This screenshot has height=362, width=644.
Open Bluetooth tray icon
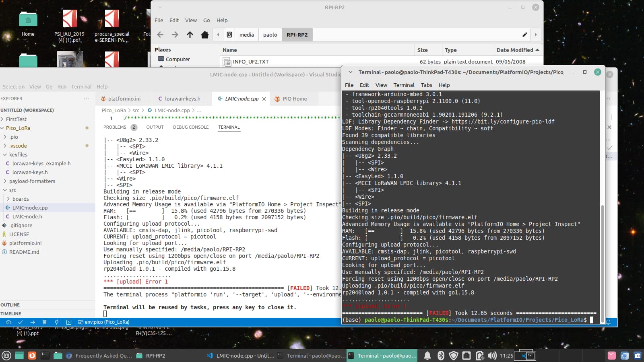point(441,356)
